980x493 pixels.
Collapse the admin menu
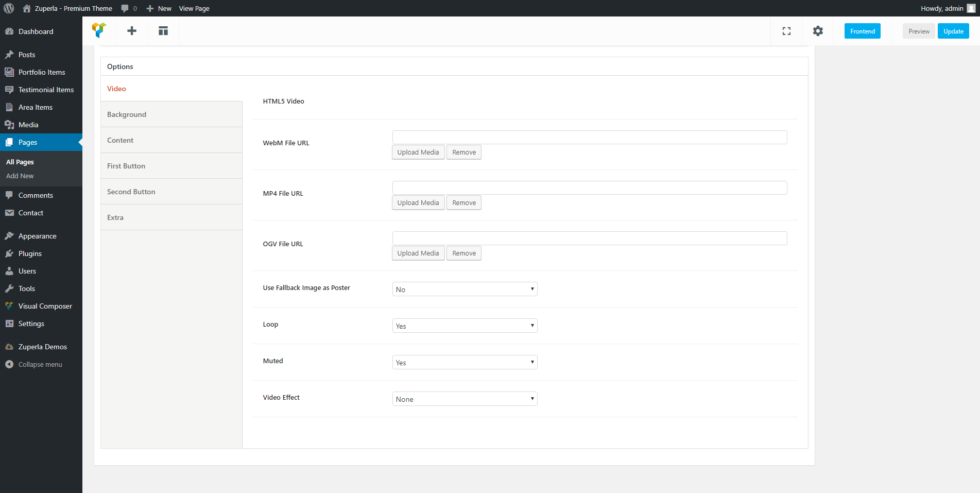pos(41,364)
